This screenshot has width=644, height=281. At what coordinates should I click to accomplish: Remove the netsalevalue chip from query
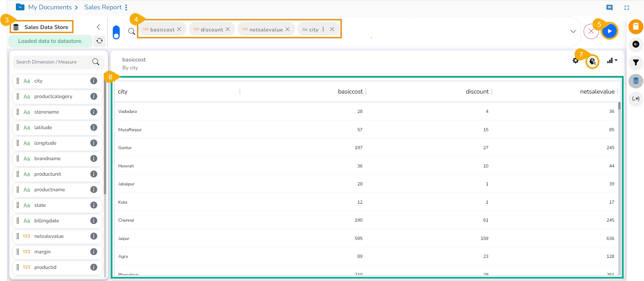point(287,29)
